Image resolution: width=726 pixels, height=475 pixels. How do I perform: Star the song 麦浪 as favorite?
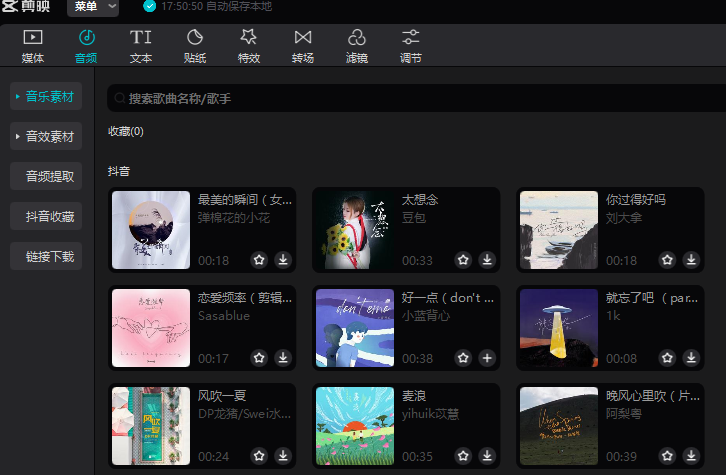click(x=463, y=456)
